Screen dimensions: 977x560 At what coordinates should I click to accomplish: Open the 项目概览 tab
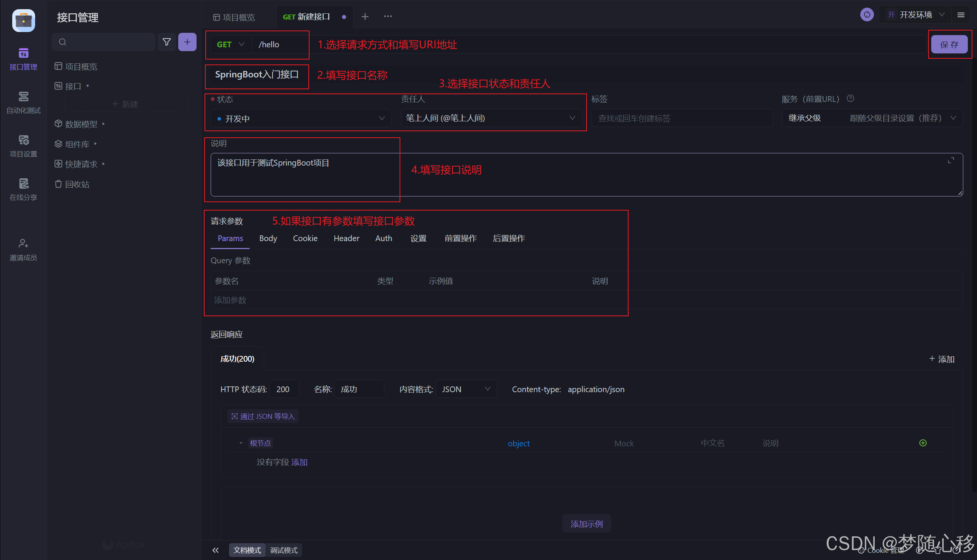pyautogui.click(x=234, y=17)
